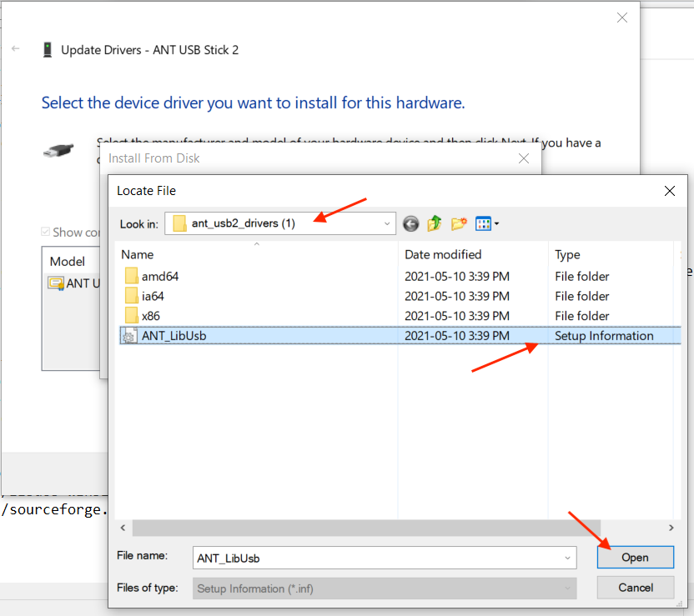Click the horizontal scrollbar thumb in file list
Image resolution: width=694 pixels, height=616 pixels.
[366, 528]
